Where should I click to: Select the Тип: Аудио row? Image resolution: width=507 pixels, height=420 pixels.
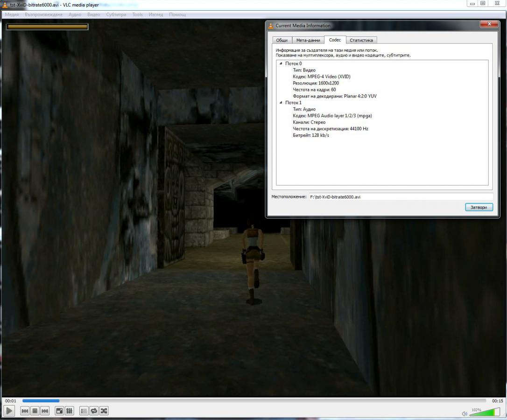click(304, 109)
